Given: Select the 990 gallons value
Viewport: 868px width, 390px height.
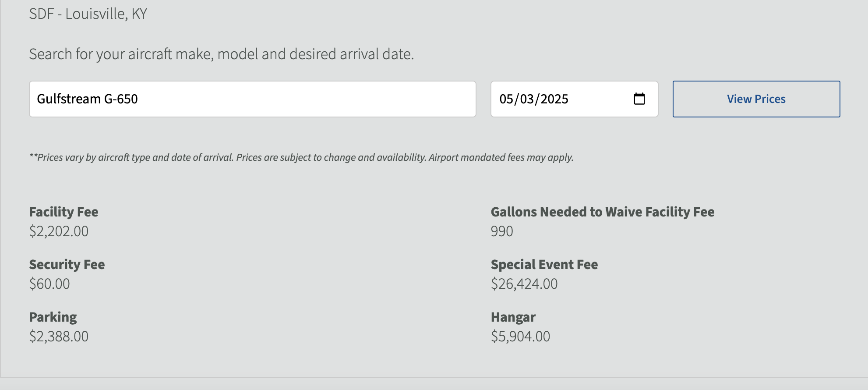Looking at the screenshot, I should [x=502, y=231].
